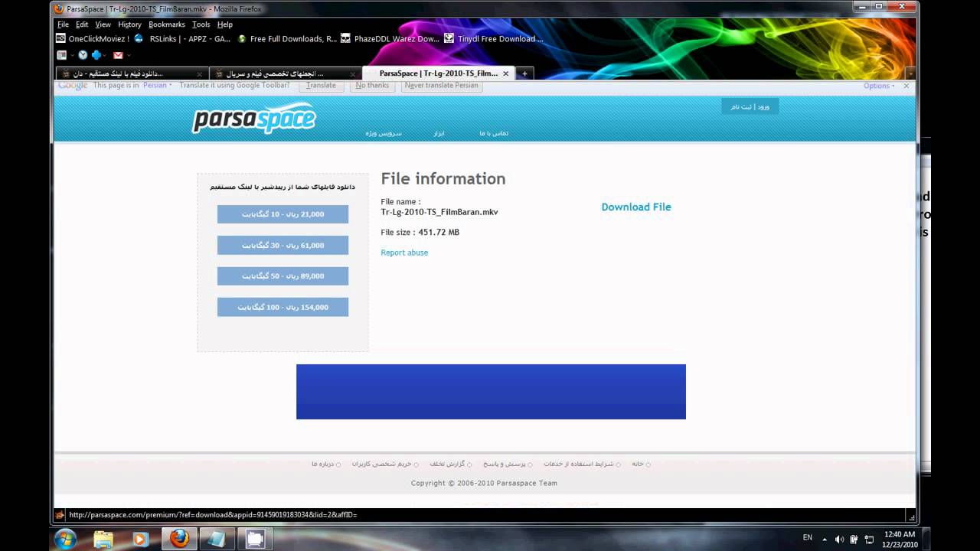Open the Tinydl Free Download bookmark icon
Image resolution: width=980 pixels, height=551 pixels.
pos(447,38)
